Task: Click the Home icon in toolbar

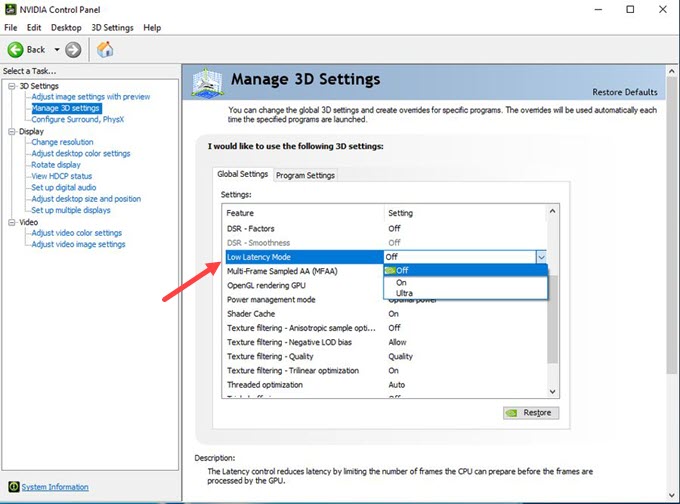Action: [105, 49]
